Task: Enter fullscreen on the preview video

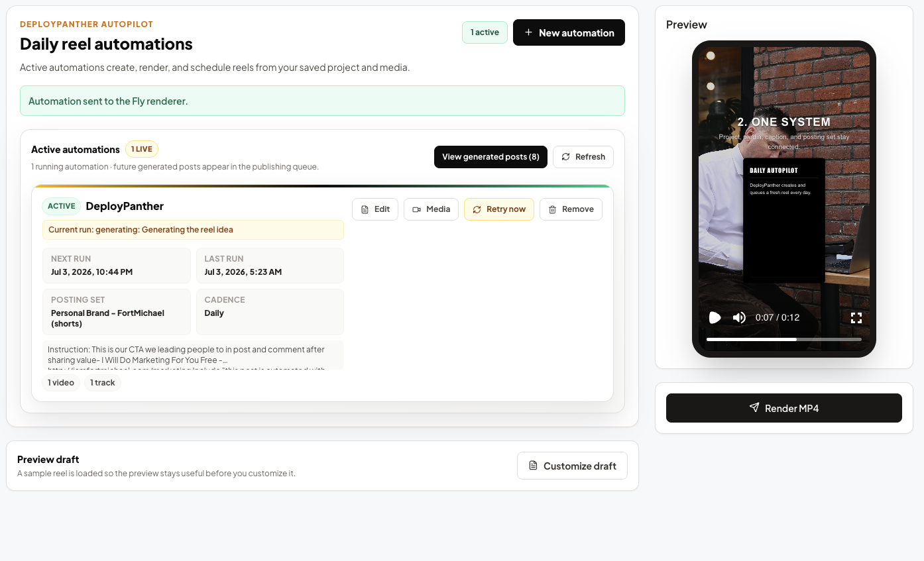Action: (856, 318)
